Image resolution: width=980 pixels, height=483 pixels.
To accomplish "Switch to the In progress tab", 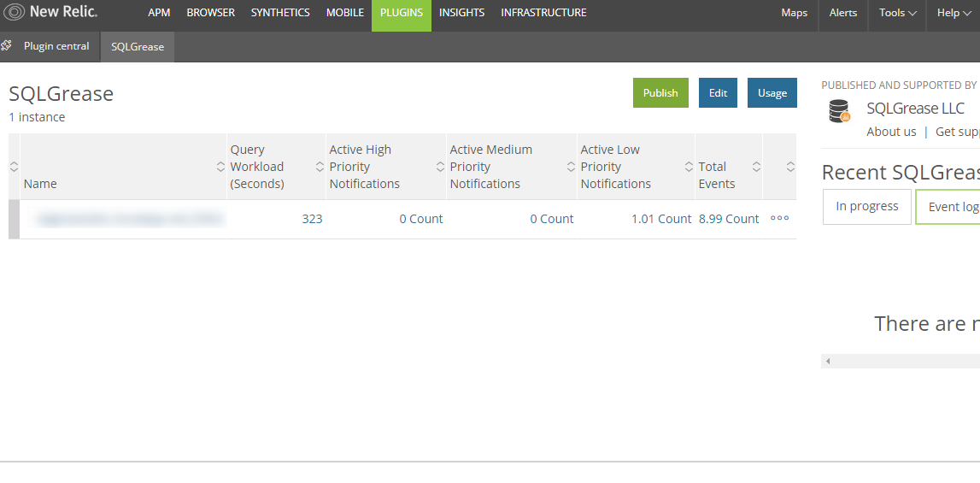I will 867,207.
